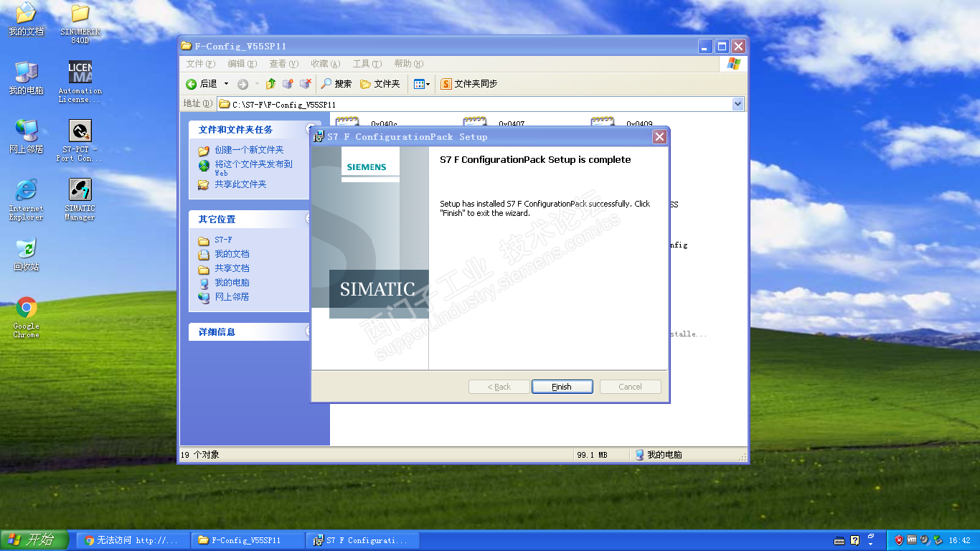The width and height of the screenshot is (980, 551).
Task: Go to S7-F folder in 其它位置
Action: point(223,240)
